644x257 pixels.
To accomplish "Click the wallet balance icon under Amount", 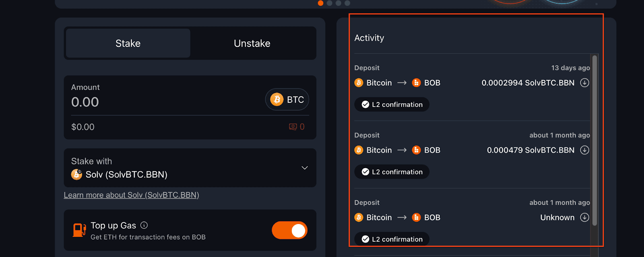I will (293, 127).
